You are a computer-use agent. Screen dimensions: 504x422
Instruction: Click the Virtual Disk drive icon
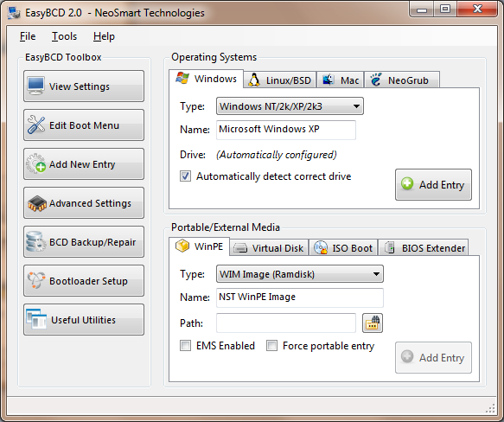pyautogui.click(x=240, y=248)
